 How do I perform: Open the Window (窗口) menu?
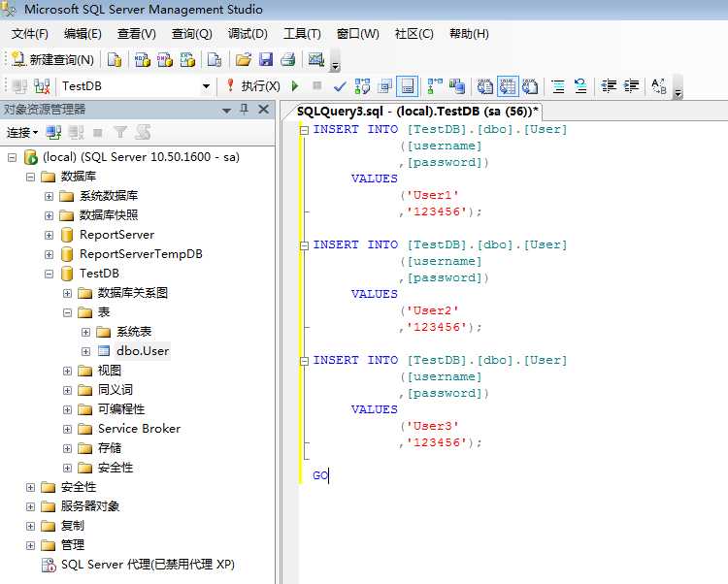357,34
